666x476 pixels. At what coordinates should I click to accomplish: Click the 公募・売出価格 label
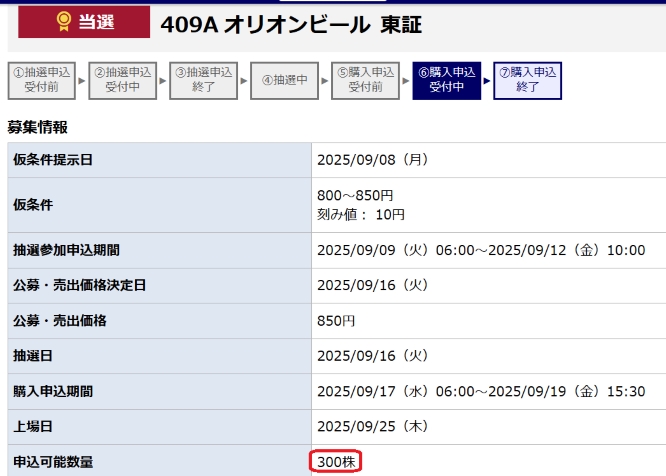[x=59, y=321]
